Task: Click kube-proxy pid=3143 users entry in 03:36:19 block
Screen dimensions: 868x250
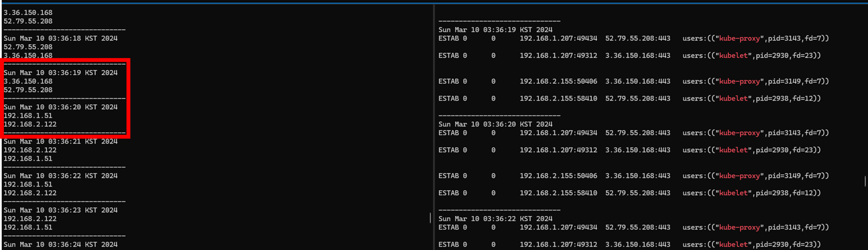Action: [x=756, y=38]
